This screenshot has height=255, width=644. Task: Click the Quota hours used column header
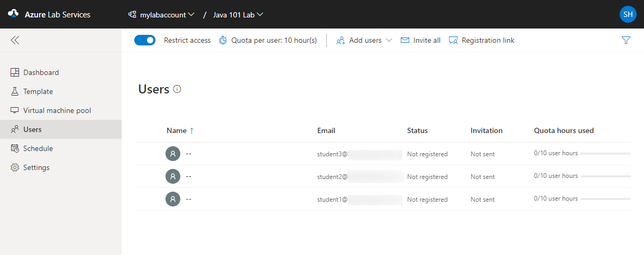click(564, 130)
